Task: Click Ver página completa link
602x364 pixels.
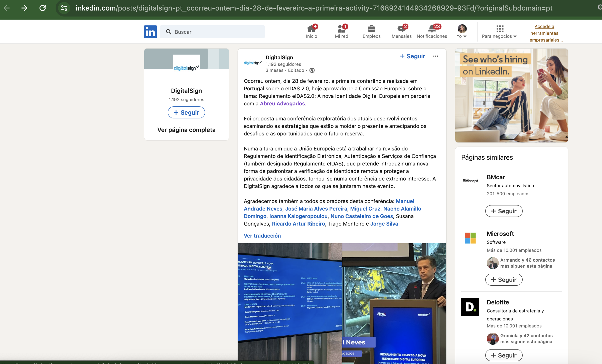Action: coord(186,130)
